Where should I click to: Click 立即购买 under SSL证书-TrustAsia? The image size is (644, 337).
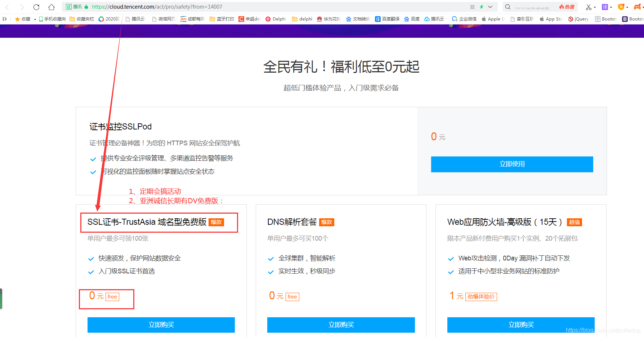click(161, 325)
